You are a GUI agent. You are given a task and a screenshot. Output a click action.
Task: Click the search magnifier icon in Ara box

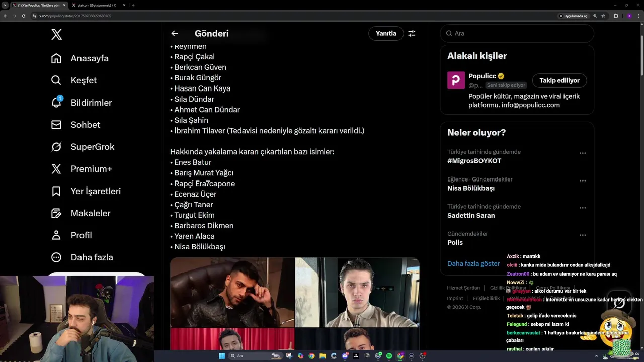tap(449, 33)
